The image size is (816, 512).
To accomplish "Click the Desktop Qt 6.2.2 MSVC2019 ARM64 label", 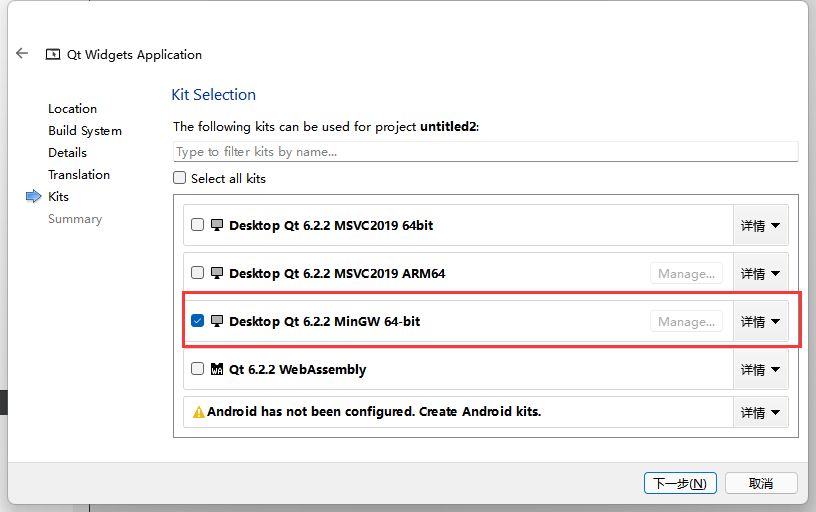I will pos(337,273).
